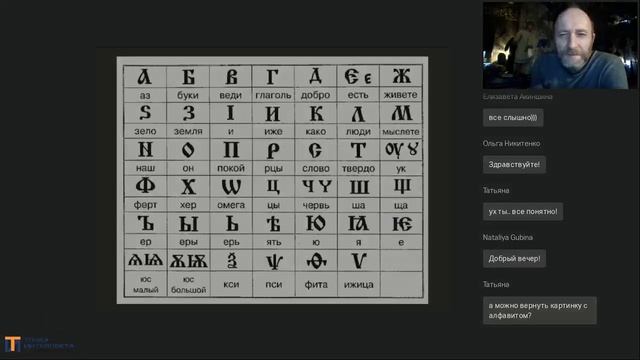Click chat author name 'Ольга Никитенко'
The height and width of the screenshot is (360, 640).
click(x=511, y=143)
